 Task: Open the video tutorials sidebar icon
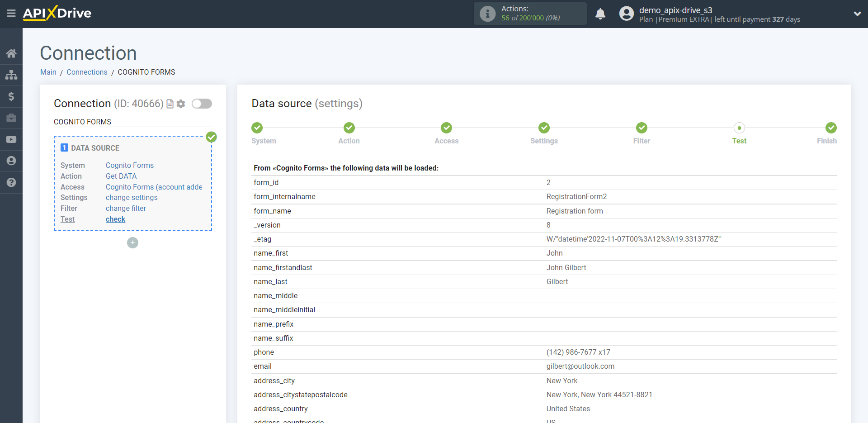click(11, 139)
